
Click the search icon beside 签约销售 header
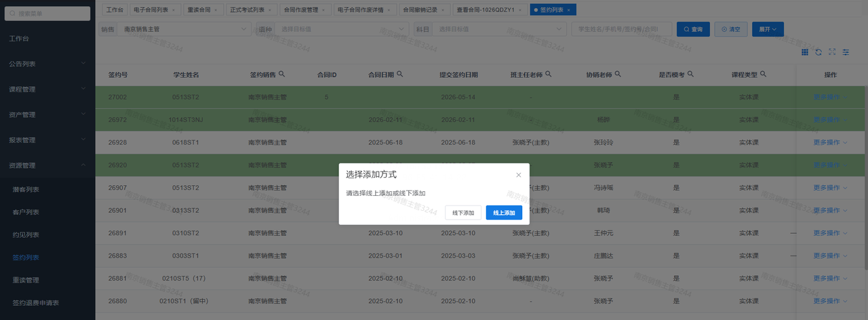pos(281,75)
